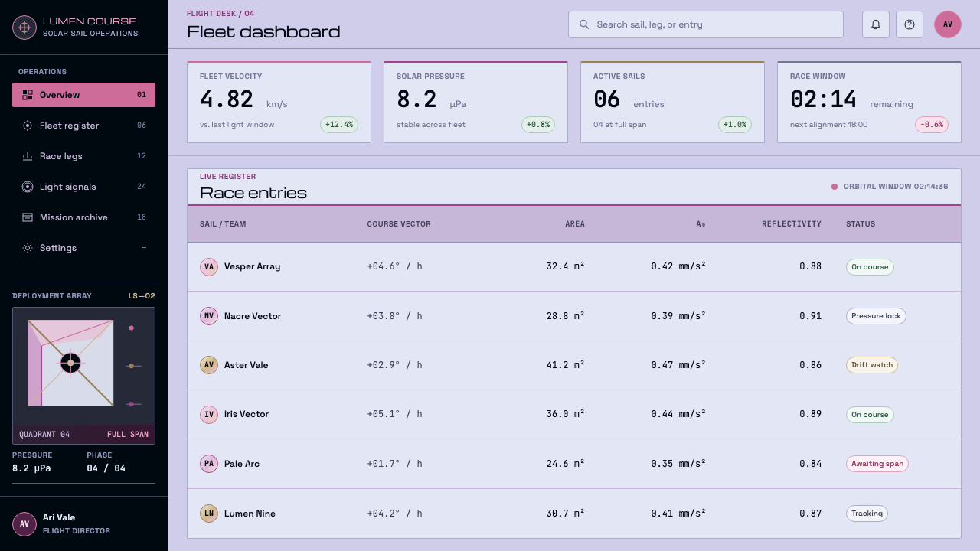Viewport: 980px width, 551px height.
Task: Click the Active Sails +1.0% badge
Action: [x=735, y=125]
